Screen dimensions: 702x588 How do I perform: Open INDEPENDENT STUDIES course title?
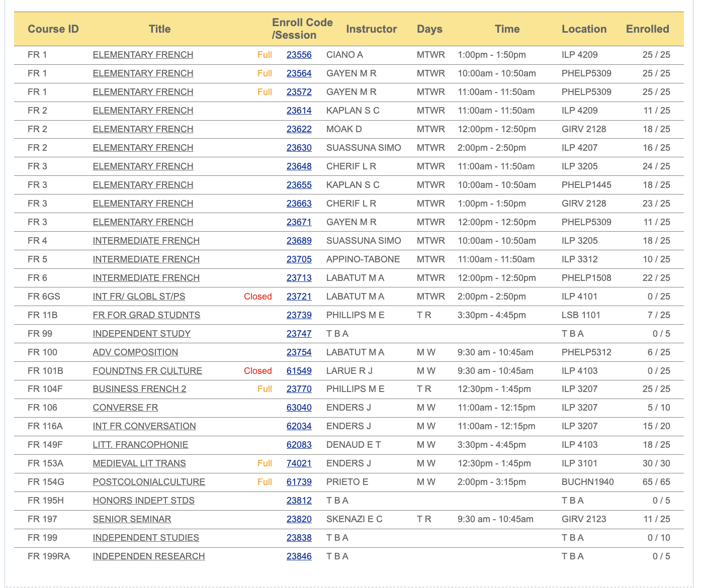point(146,538)
